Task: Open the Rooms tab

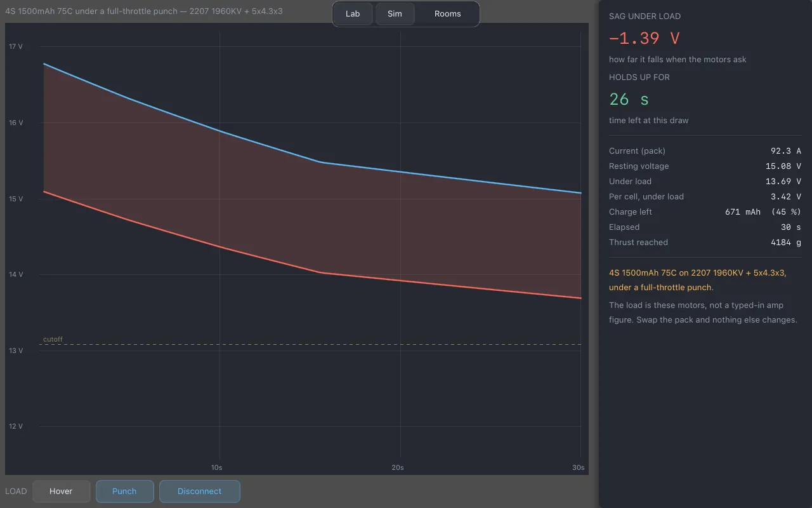Action: pyautogui.click(x=448, y=14)
